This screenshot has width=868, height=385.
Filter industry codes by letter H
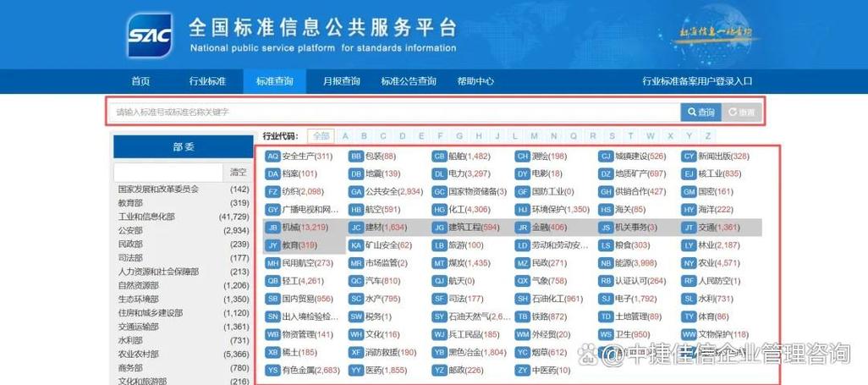(479, 136)
